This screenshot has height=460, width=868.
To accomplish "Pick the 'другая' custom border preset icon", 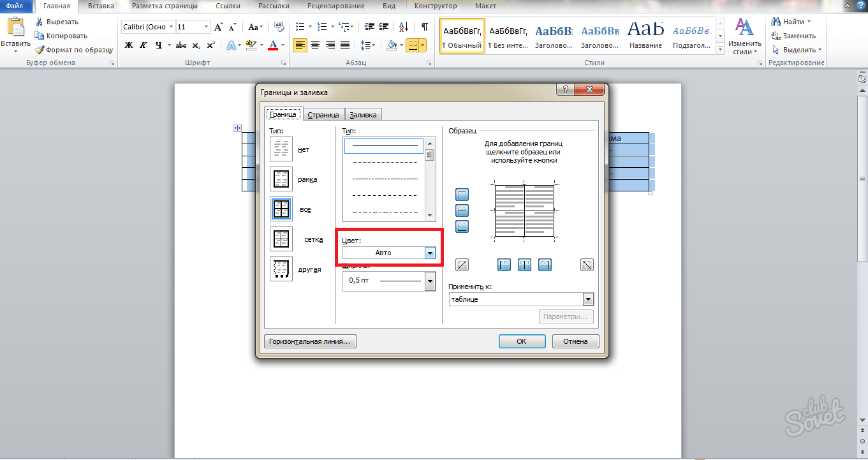I will [x=281, y=269].
